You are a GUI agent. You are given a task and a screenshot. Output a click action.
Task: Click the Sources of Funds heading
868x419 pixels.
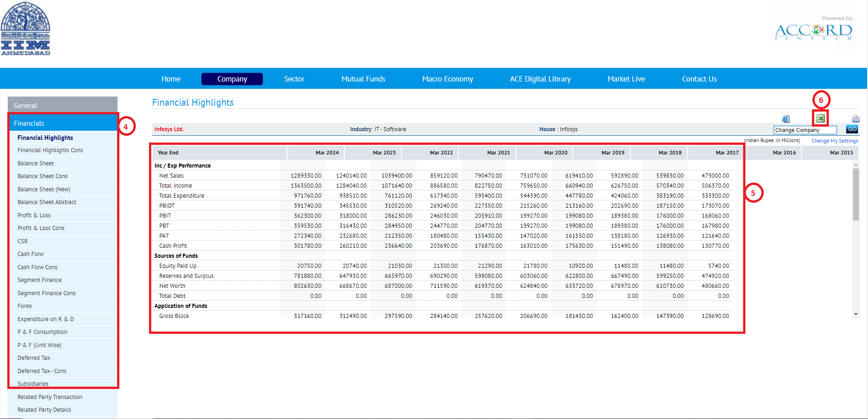point(176,256)
